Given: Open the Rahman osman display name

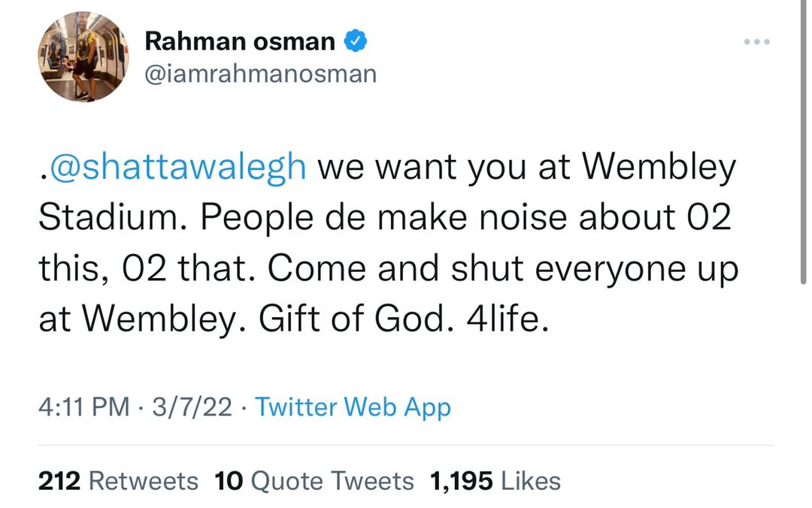Looking at the screenshot, I should 240,41.
